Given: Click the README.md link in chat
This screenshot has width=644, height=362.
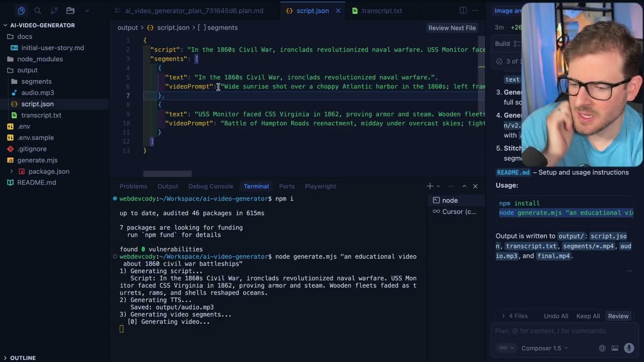Looking at the screenshot, I should point(513,172).
